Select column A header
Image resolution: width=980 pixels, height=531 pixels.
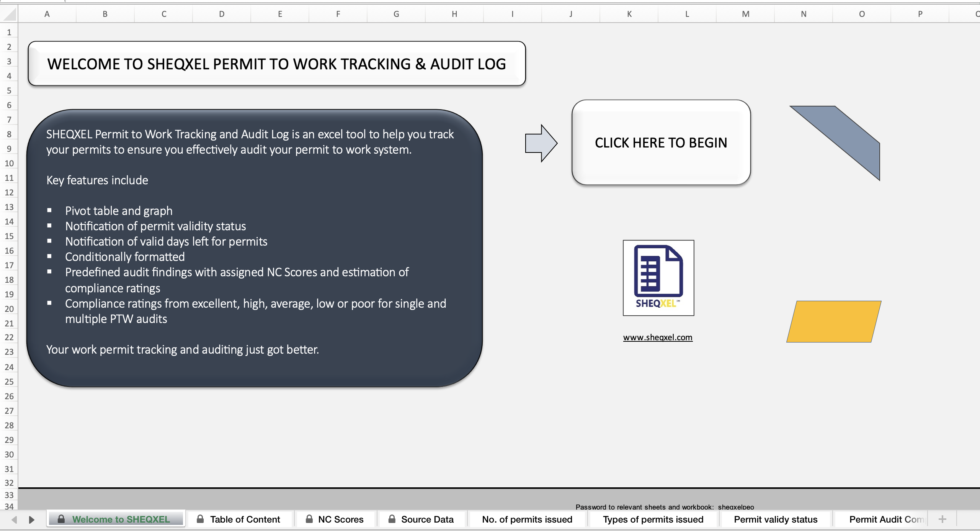47,14
